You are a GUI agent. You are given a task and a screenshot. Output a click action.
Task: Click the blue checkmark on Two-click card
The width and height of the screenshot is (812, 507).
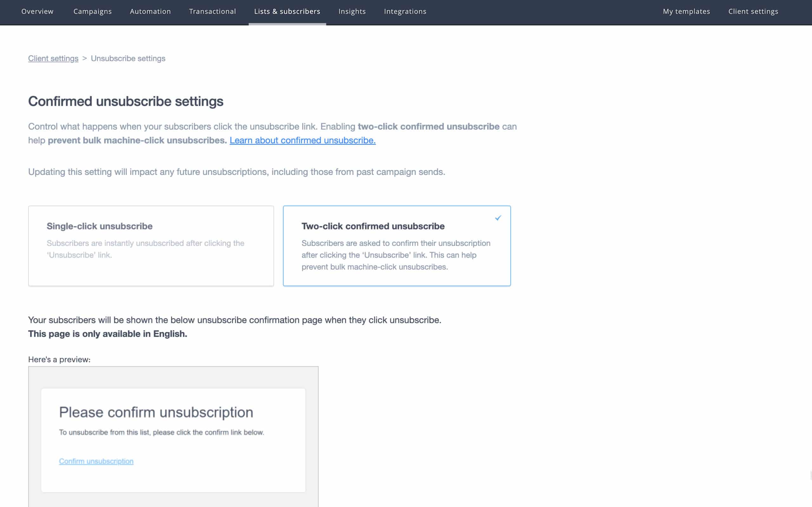498,218
